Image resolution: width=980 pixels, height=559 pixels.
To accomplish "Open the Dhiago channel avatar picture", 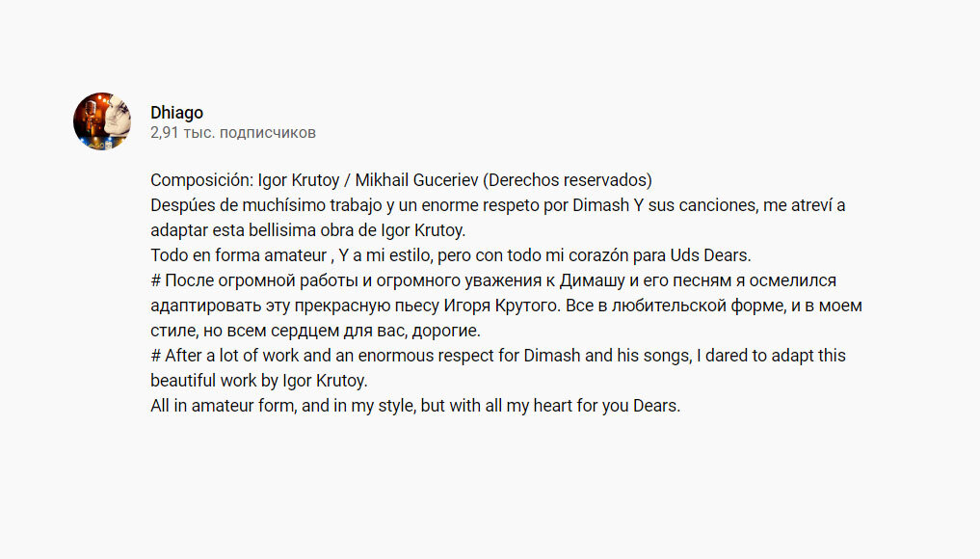I will 102,121.
